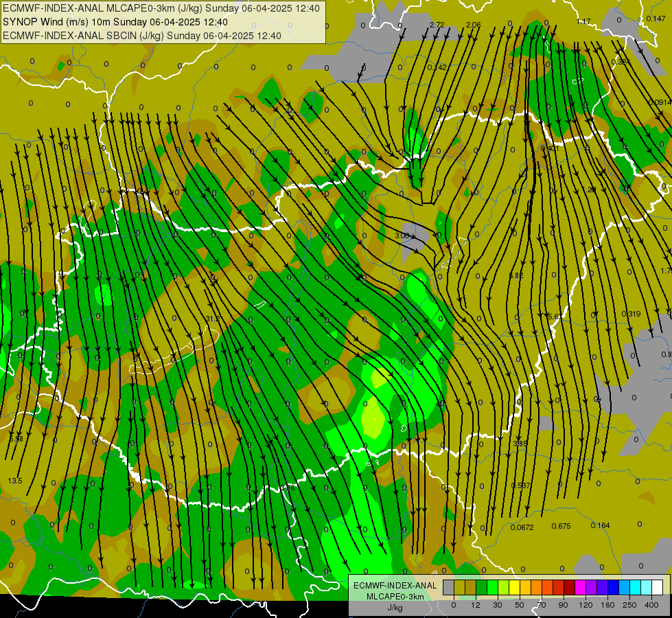Click the '50' tick label on the legend
Screen dimensions: 672x618
coord(520,605)
